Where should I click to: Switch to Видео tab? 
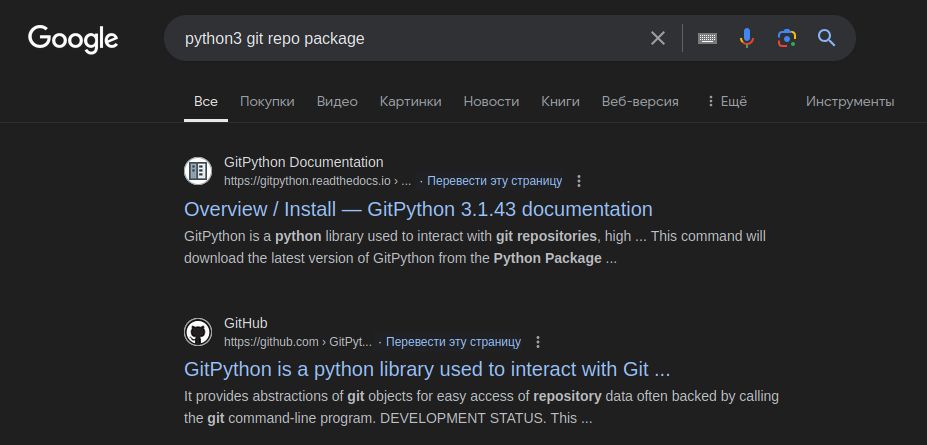pyautogui.click(x=337, y=102)
